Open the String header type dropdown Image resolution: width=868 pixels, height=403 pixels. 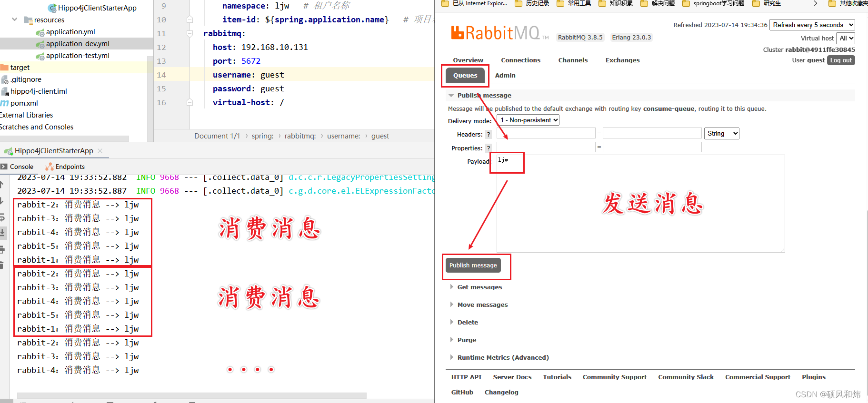point(721,133)
